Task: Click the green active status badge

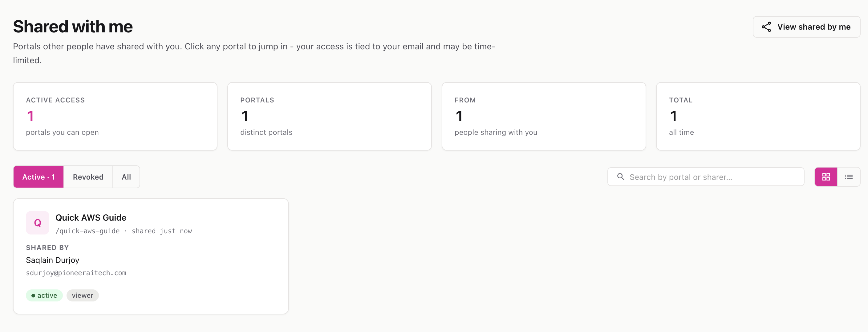Action: pos(44,295)
